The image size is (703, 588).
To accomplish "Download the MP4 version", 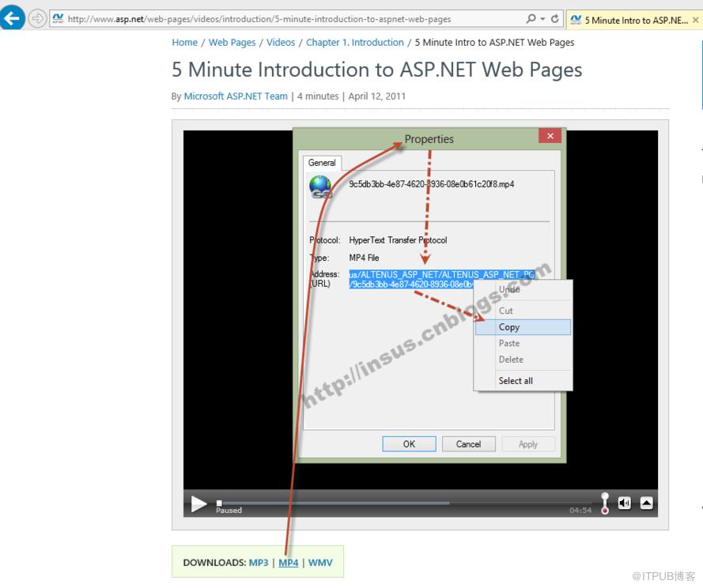I will point(289,563).
